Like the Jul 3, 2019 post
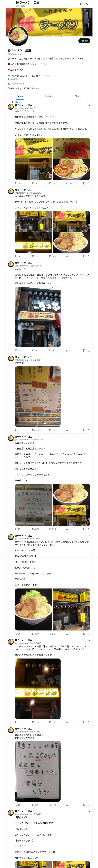98x868 pixels. point(50,634)
